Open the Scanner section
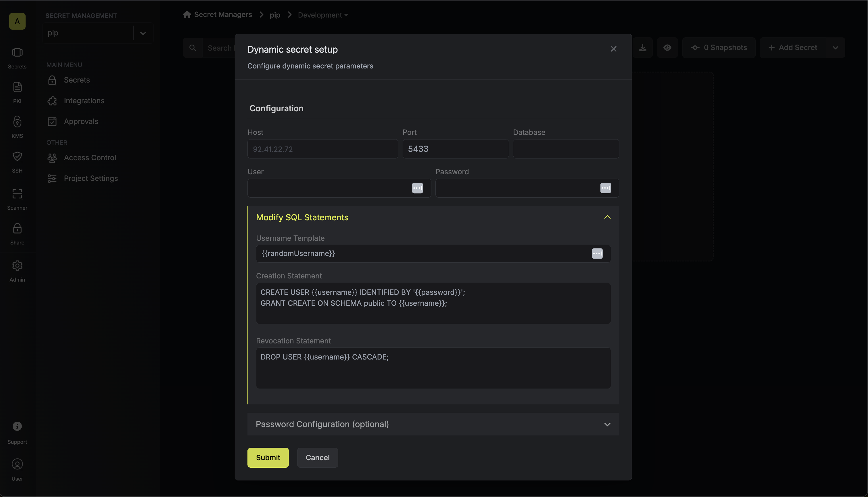Image resolution: width=868 pixels, height=497 pixels. point(17,199)
